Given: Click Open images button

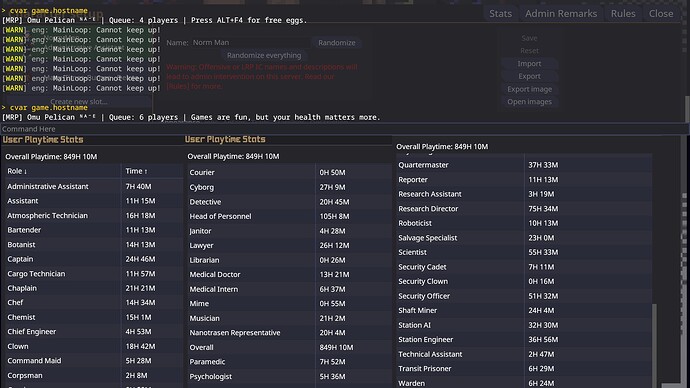Looking at the screenshot, I should pyautogui.click(x=529, y=102).
